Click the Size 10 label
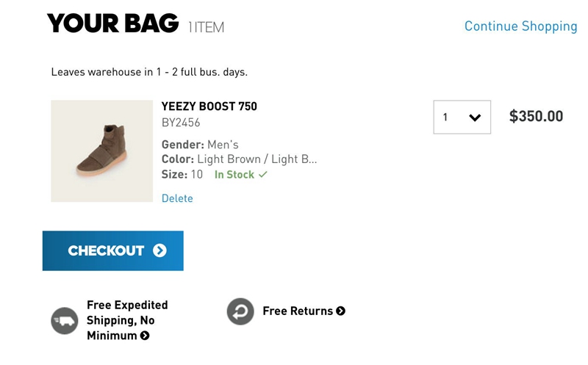Screen dimensions: 588x365 click(182, 175)
